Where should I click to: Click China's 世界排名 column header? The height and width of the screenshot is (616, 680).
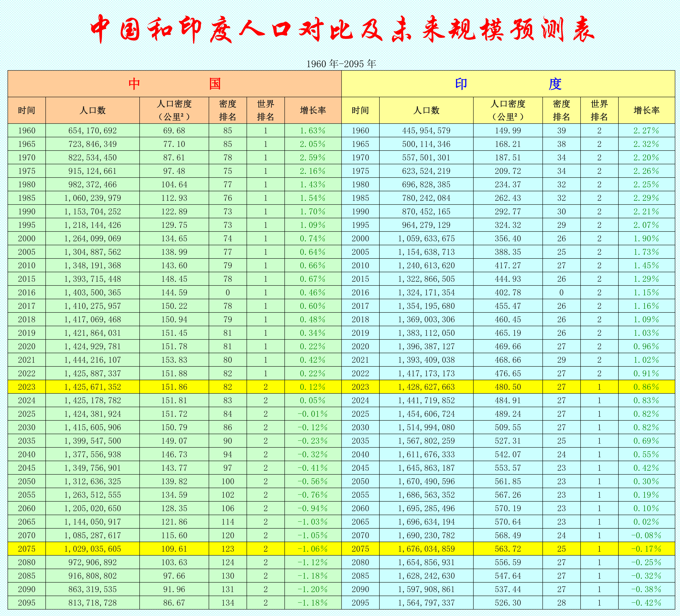[x=265, y=110]
